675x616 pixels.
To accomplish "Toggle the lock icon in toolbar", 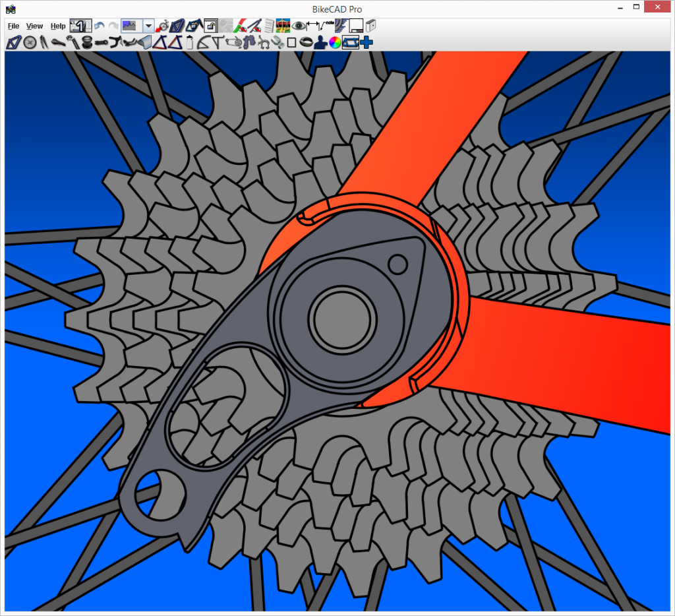I will coord(211,26).
